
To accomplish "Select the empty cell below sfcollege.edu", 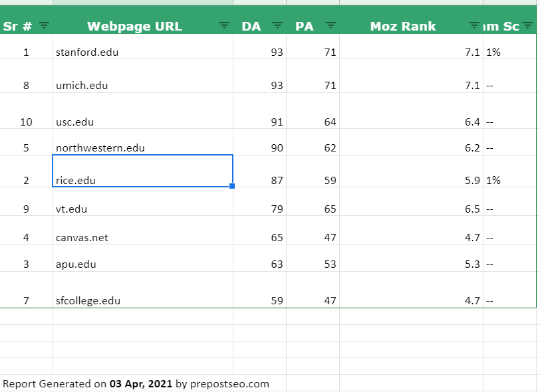I will click(x=143, y=316).
